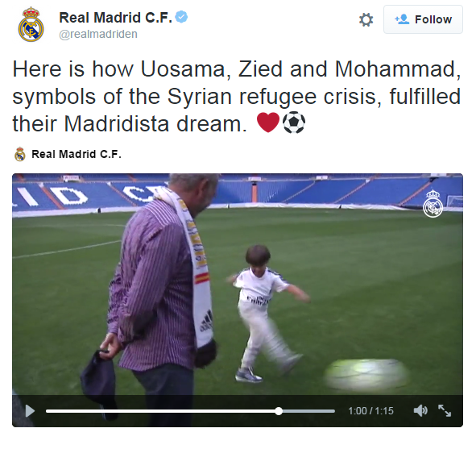Click the soccer ball emoji
This screenshot has width=476, height=449.
click(294, 122)
